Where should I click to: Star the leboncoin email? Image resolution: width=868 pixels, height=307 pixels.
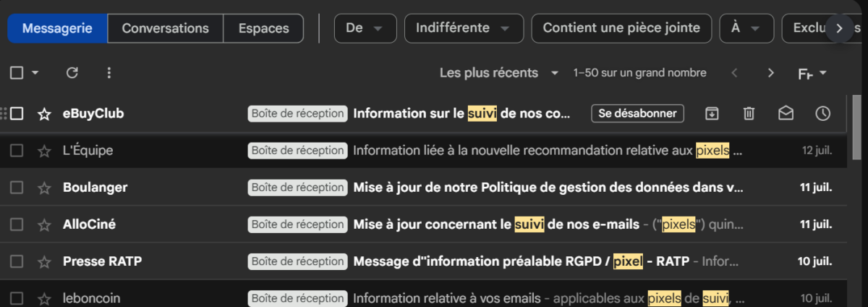tap(44, 298)
